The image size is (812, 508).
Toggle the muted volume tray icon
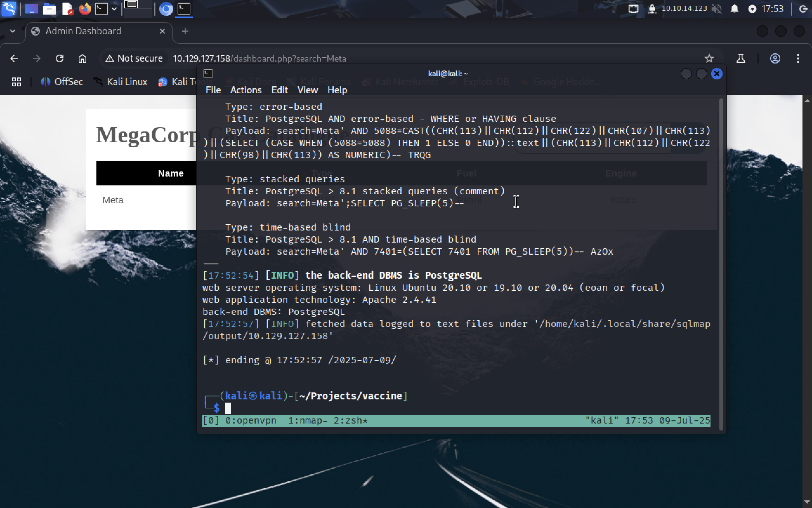[717, 9]
